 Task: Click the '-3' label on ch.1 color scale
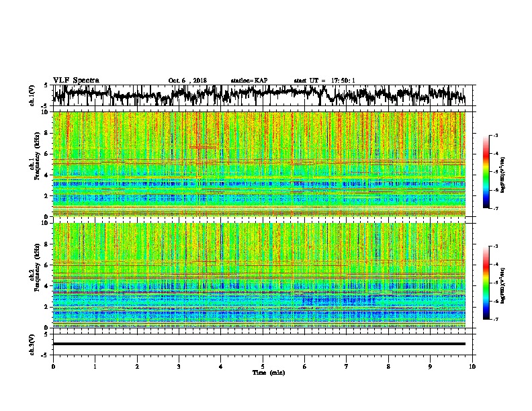coord(495,135)
